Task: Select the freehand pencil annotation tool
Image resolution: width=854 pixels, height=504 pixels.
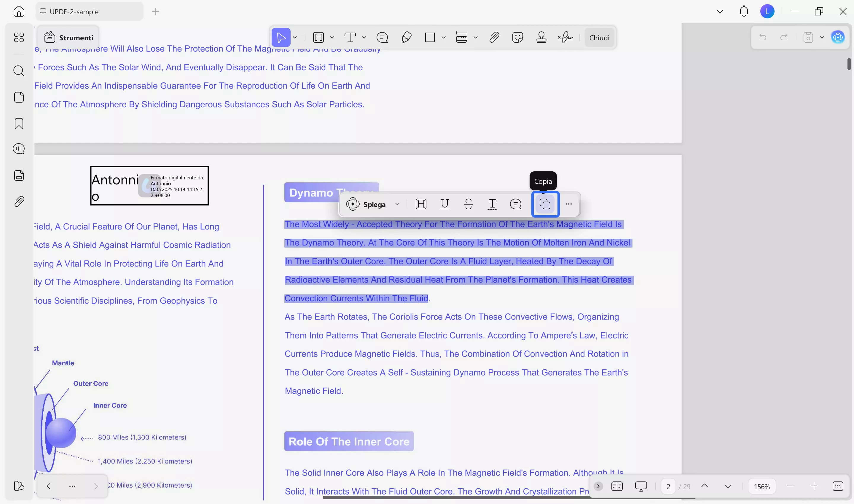Action: pos(406,37)
